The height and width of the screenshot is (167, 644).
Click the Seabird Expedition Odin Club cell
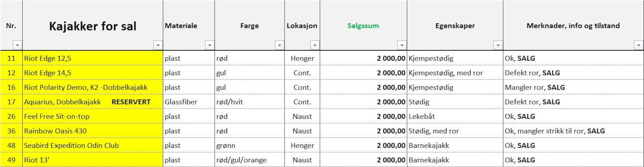pos(93,145)
